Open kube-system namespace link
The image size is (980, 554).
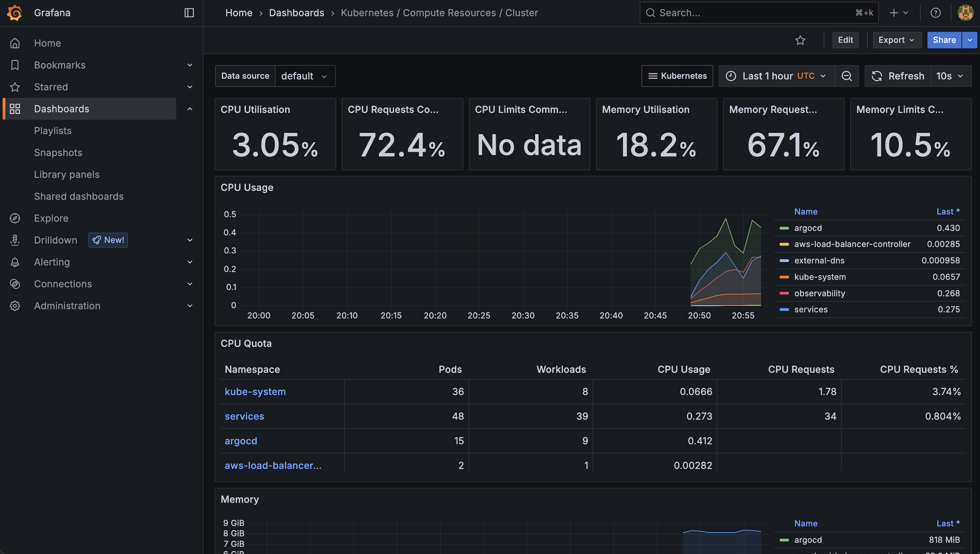click(x=255, y=392)
